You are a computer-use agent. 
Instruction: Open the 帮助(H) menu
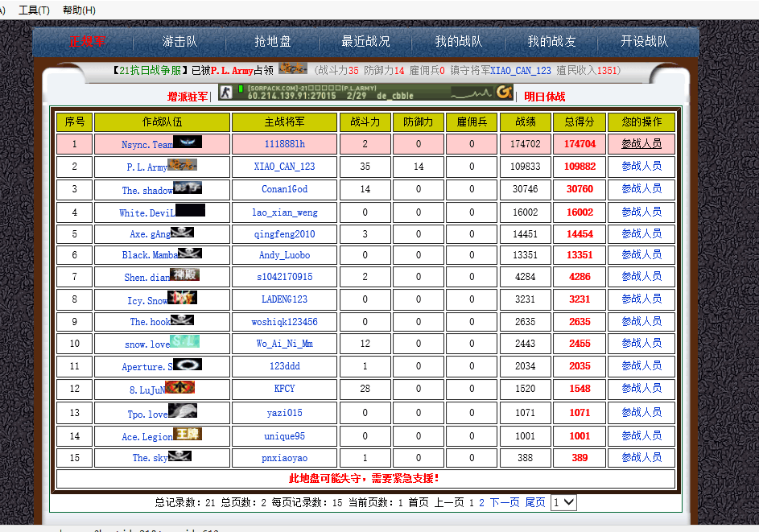coord(79,10)
